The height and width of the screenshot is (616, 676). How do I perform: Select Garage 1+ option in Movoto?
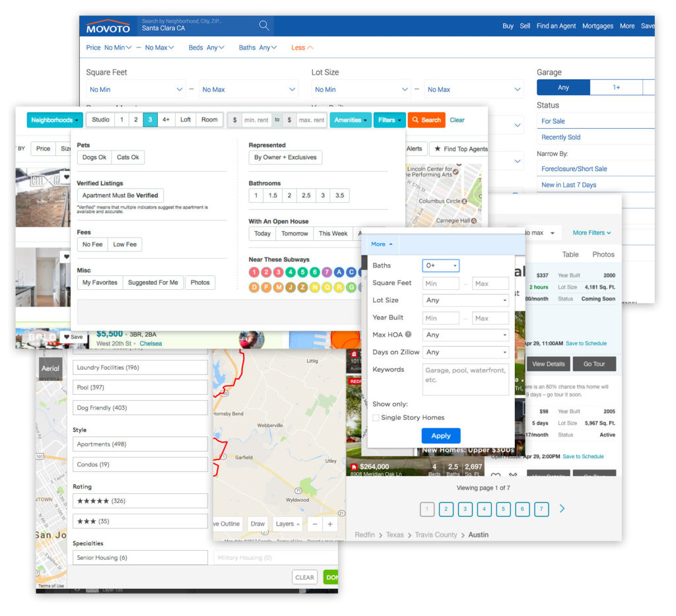coord(617,88)
